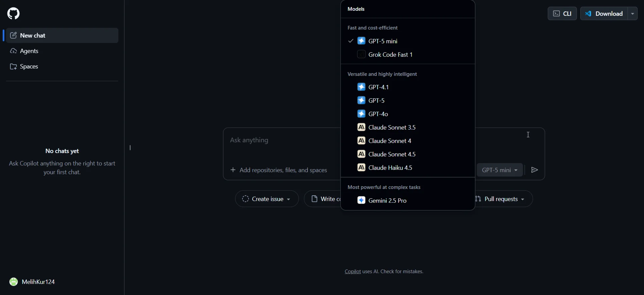Click the Claude Sonnet 4 Anthropic icon
This screenshot has height=295, width=644.
(361, 141)
